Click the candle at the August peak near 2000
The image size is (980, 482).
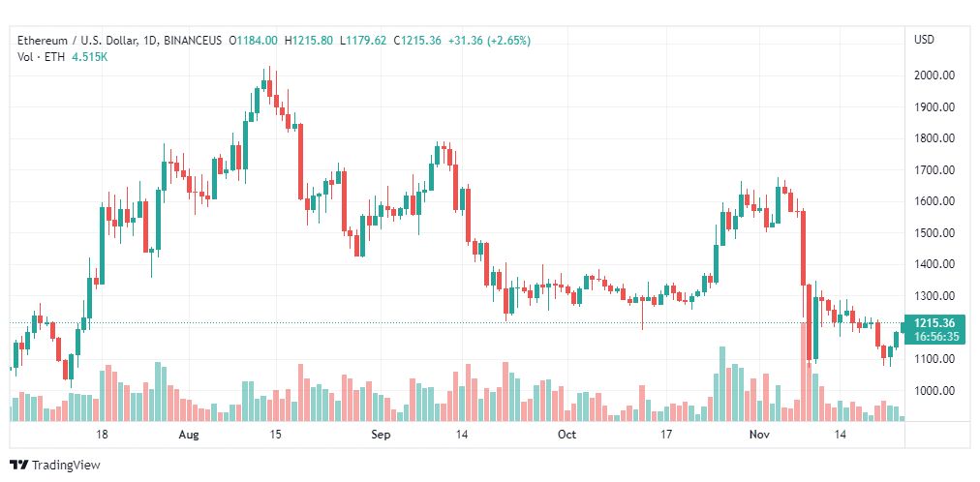point(269,87)
